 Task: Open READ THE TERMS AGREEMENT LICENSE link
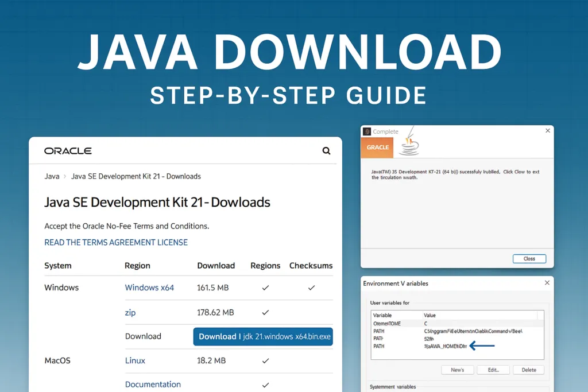coord(116,242)
